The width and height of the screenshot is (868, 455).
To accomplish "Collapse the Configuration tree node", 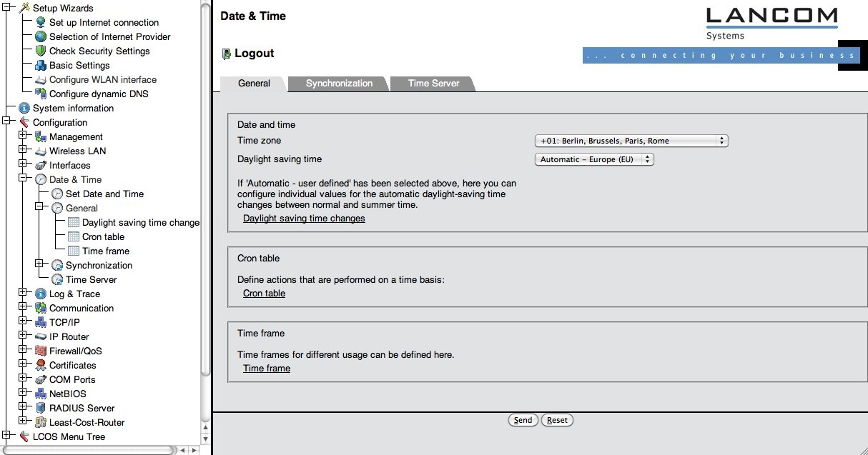I will point(6,121).
